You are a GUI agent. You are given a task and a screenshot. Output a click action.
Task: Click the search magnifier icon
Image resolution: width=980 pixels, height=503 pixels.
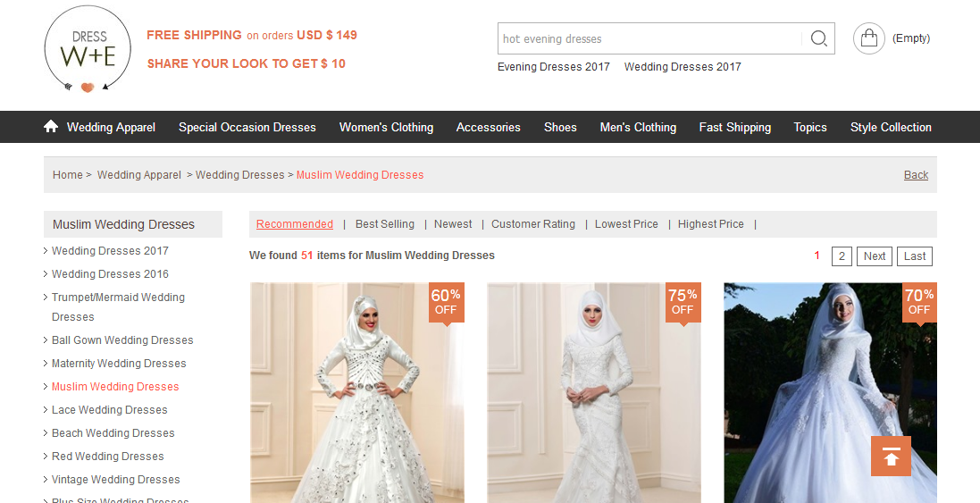(818, 38)
